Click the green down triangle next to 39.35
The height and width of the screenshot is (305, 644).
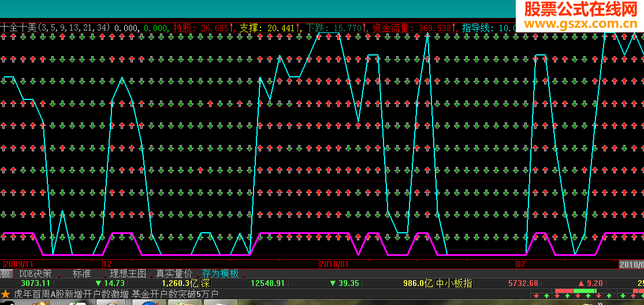(x=333, y=283)
